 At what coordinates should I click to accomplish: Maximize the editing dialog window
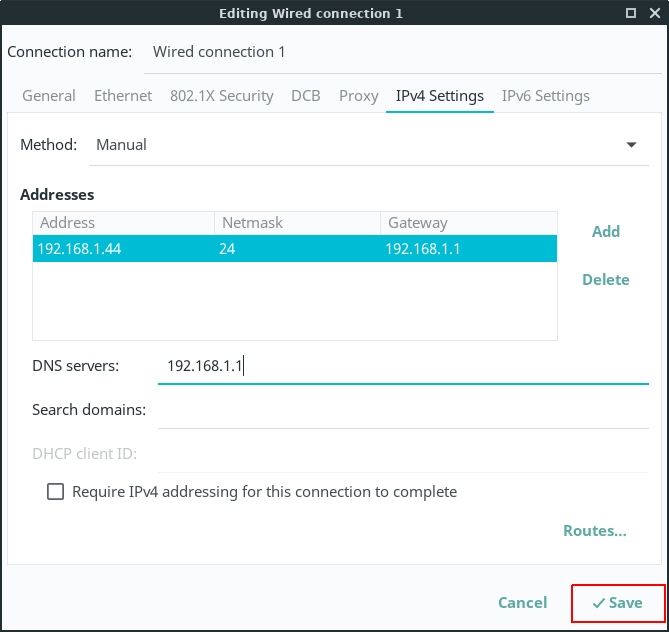click(x=630, y=13)
